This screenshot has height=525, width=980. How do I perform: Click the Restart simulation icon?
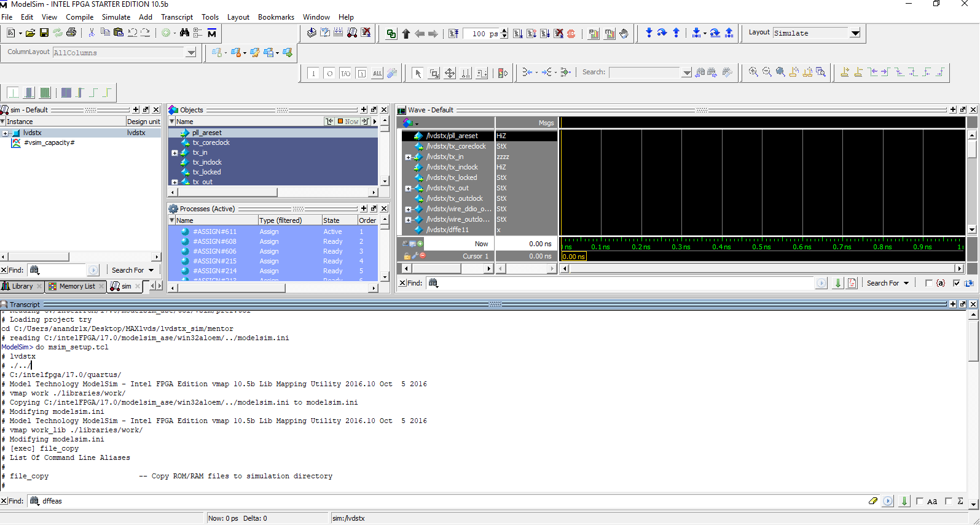[453, 34]
